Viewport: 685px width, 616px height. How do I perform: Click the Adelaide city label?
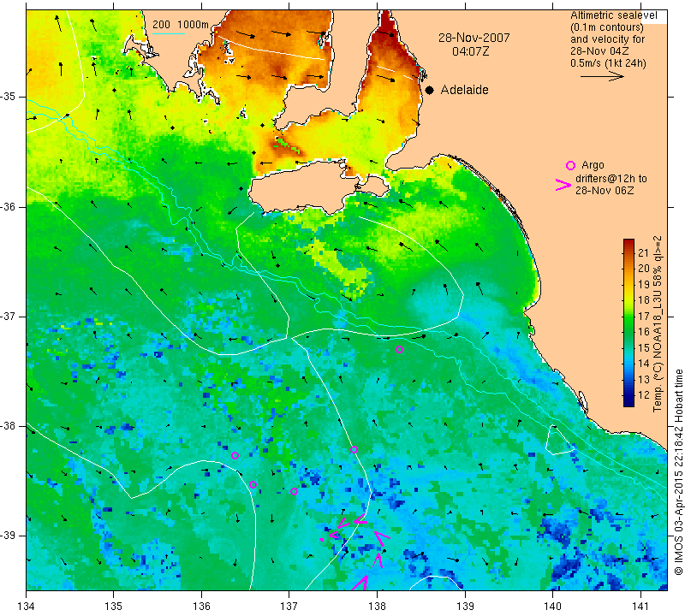tap(464, 90)
